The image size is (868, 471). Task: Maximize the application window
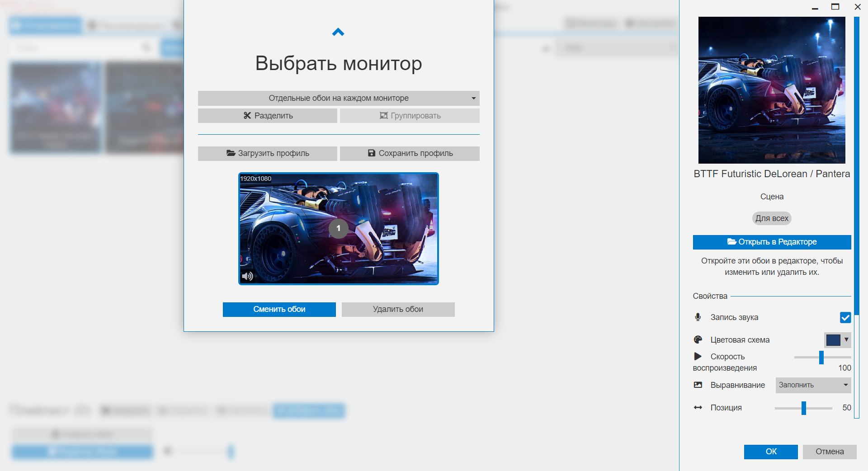tap(835, 7)
